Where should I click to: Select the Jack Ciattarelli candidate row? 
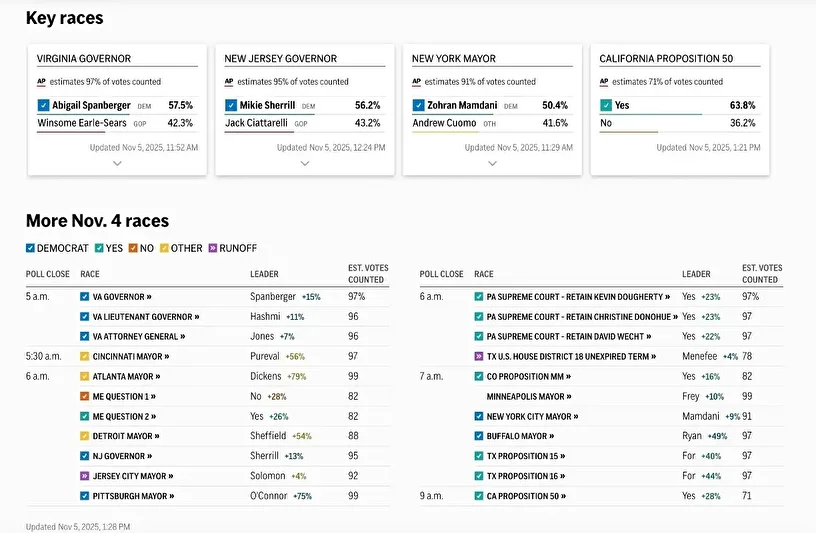pos(302,123)
